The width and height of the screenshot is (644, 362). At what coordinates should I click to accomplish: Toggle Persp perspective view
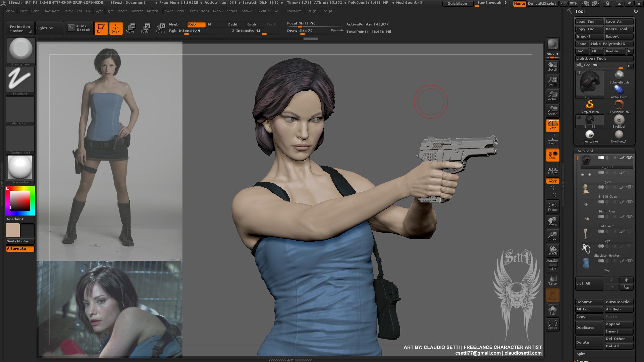pyautogui.click(x=552, y=125)
